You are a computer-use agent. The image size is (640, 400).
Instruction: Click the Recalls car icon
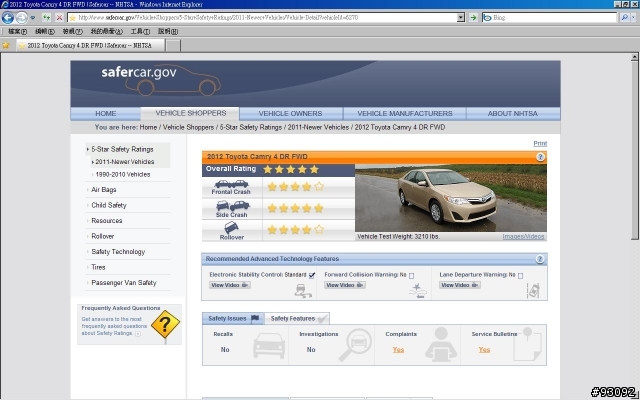269,346
